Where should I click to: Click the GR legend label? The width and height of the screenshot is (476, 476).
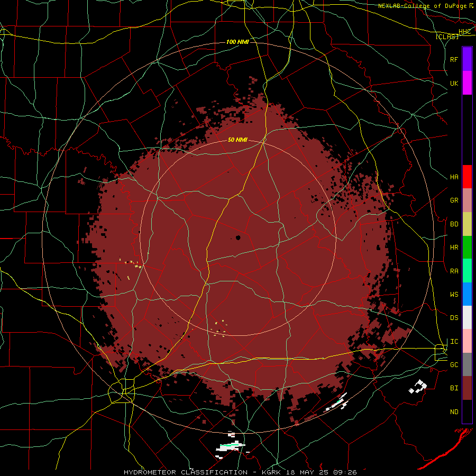coord(454,200)
